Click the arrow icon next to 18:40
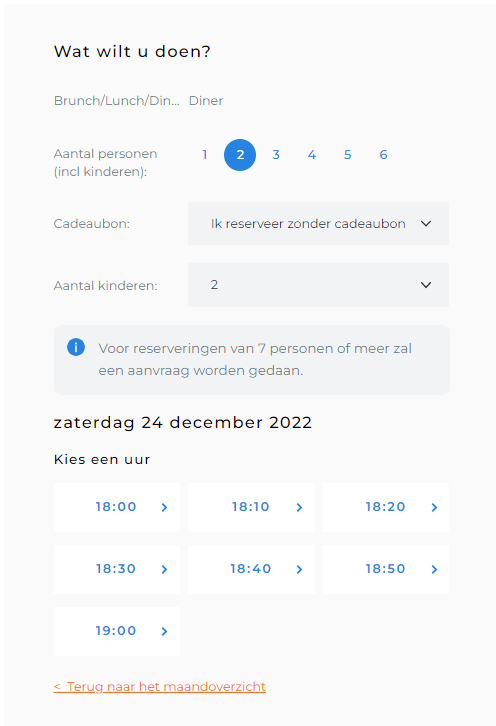Screen dimensions: 496x726 pos(299,570)
